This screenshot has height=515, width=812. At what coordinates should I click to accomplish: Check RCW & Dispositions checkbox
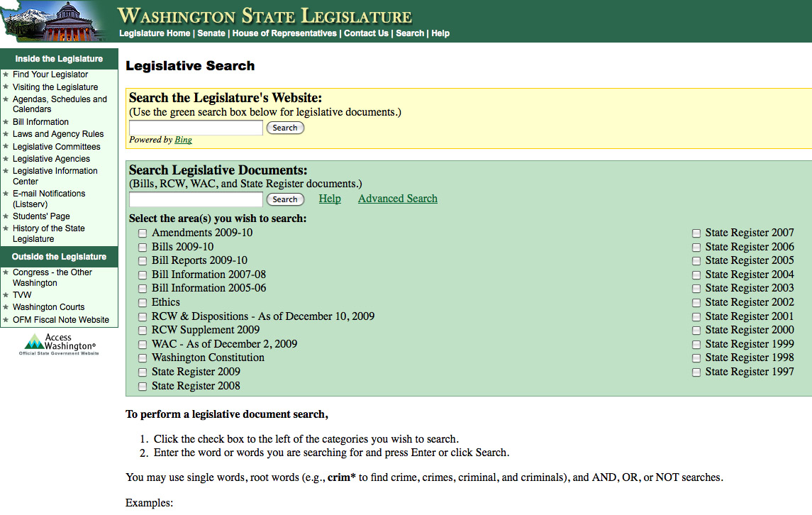point(143,316)
